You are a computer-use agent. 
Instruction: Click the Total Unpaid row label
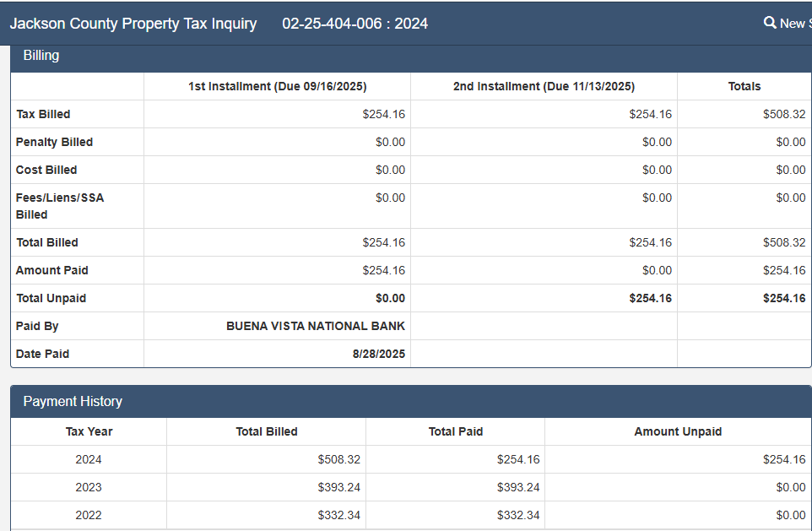tap(51, 298)
